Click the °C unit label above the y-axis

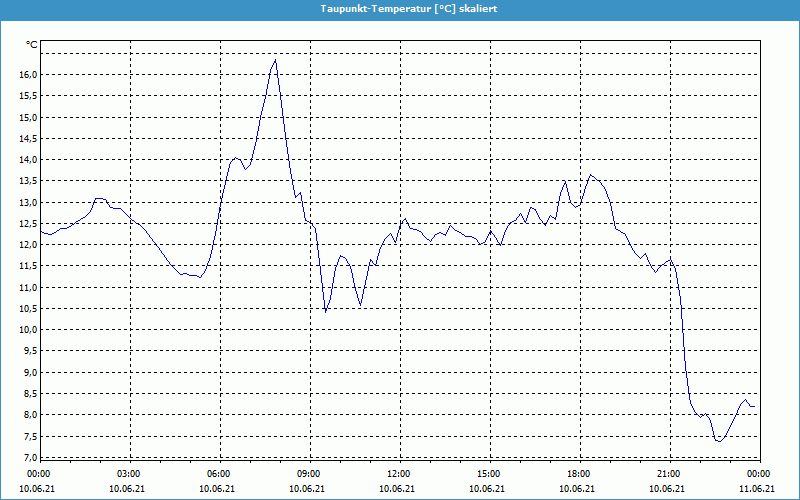[32, 45]
